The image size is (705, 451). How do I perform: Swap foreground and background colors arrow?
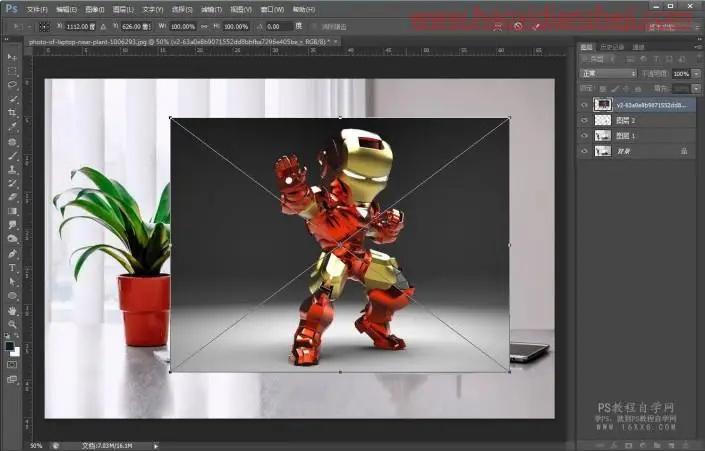coord(17,336)
